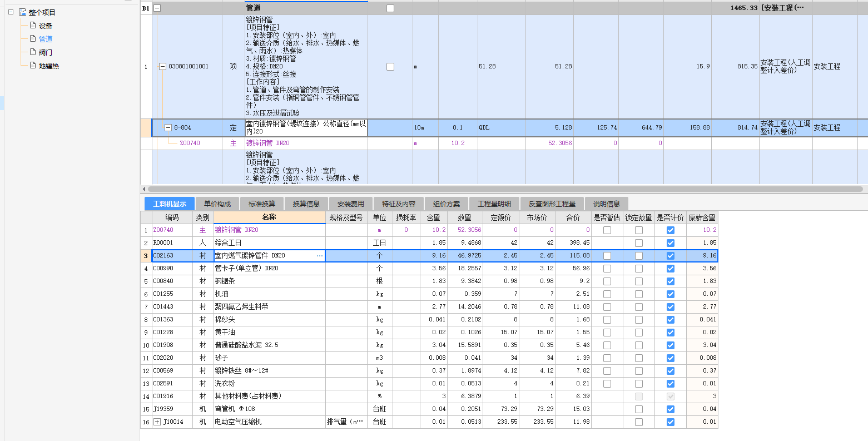Check 锁定数量 for 弯管机 Φ108 row
This screenshot has height=441, width=868.
[x=639, y=409]
